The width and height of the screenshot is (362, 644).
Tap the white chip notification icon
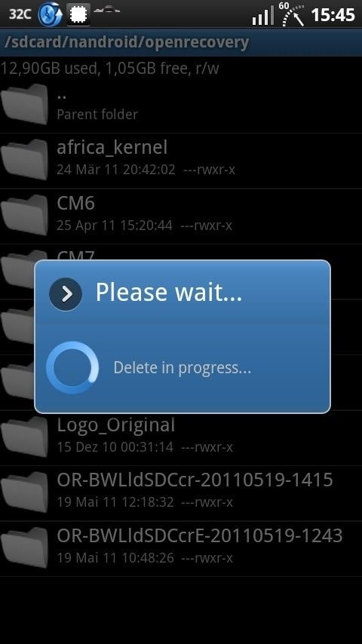78,15
